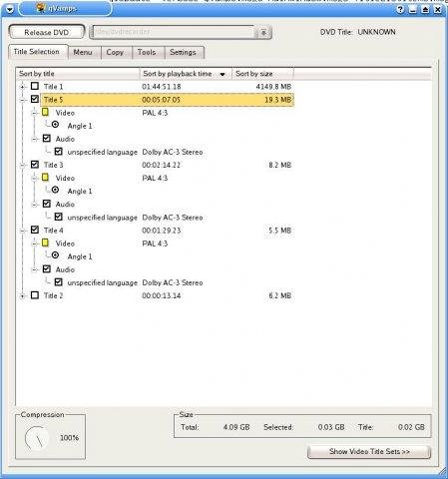448x479 pixels.
Task: Switch to the Copy tab
Action: tap(115, 52)
